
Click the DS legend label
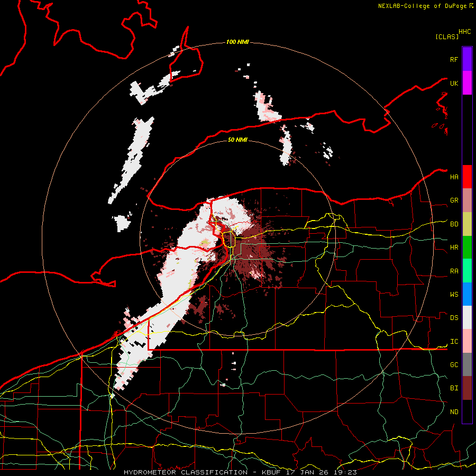point(454,318)
